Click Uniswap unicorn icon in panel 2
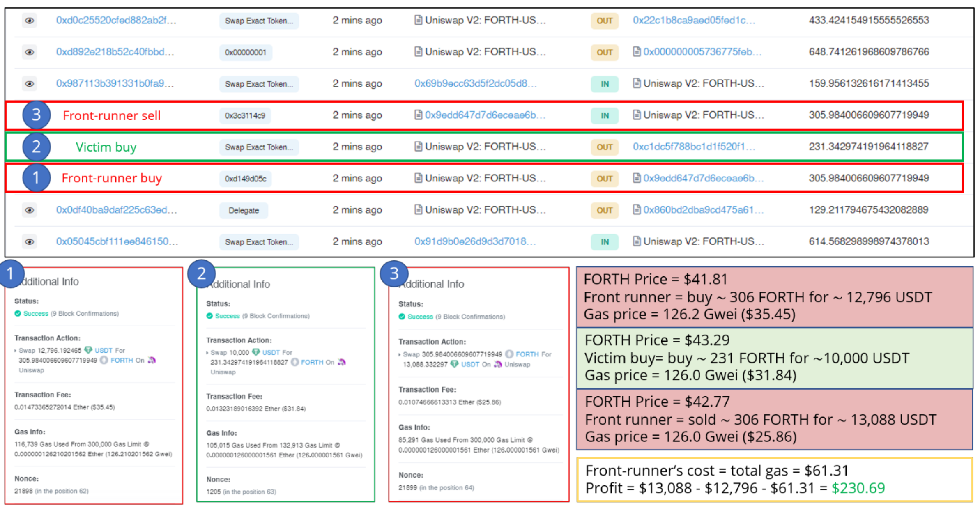The image size is (980, 510). [342, 362]
